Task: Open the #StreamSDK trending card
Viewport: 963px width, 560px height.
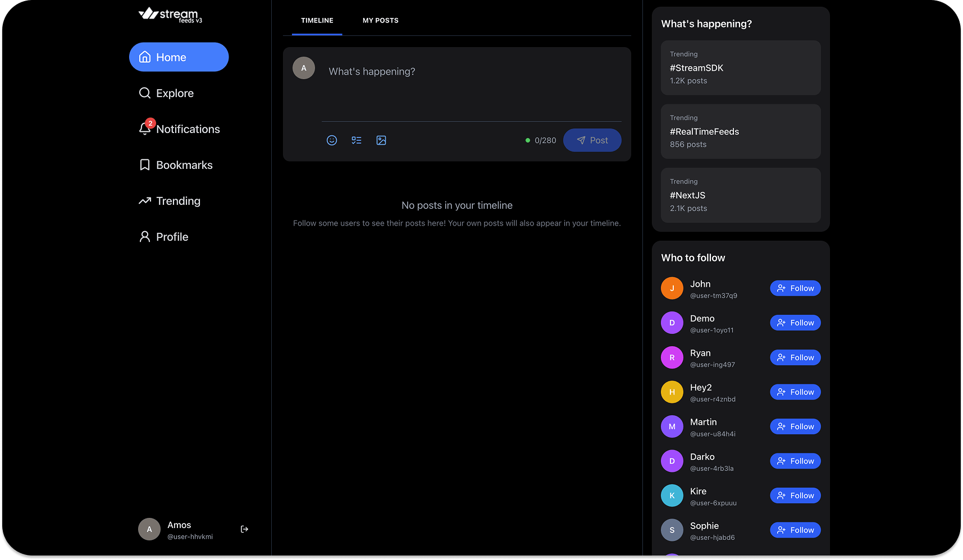Action: 741,68
